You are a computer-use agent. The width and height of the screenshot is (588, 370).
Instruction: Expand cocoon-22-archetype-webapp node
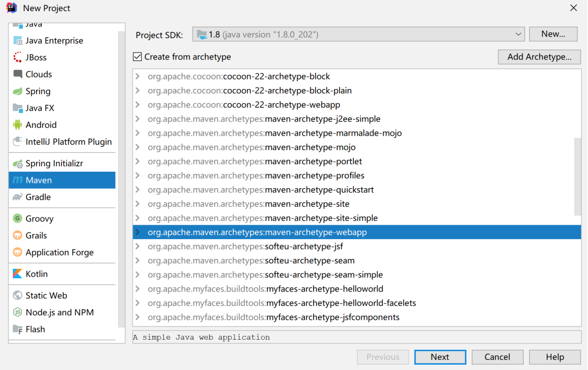137,105
